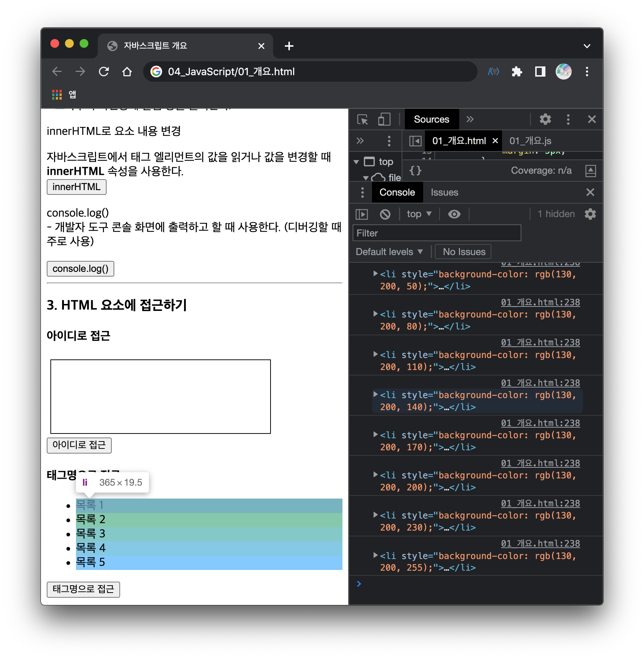Open the Default levels dropdown
The height and width of the screenshot is (659, 644).
[x=389, y=252]
